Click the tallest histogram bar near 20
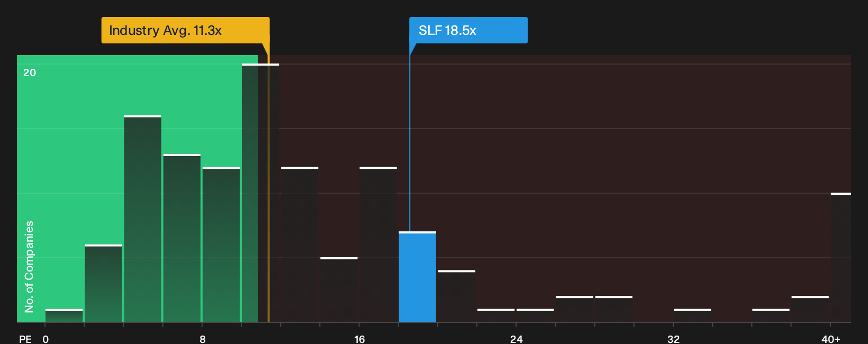This screenshot has height=344, width=868. coord(260,193)
